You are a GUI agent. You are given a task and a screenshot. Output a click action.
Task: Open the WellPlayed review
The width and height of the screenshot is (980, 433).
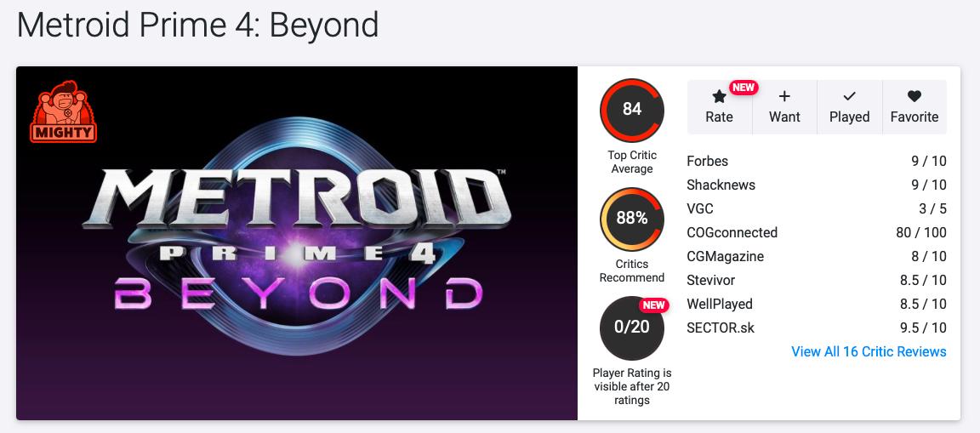click(x=720, y=304)
